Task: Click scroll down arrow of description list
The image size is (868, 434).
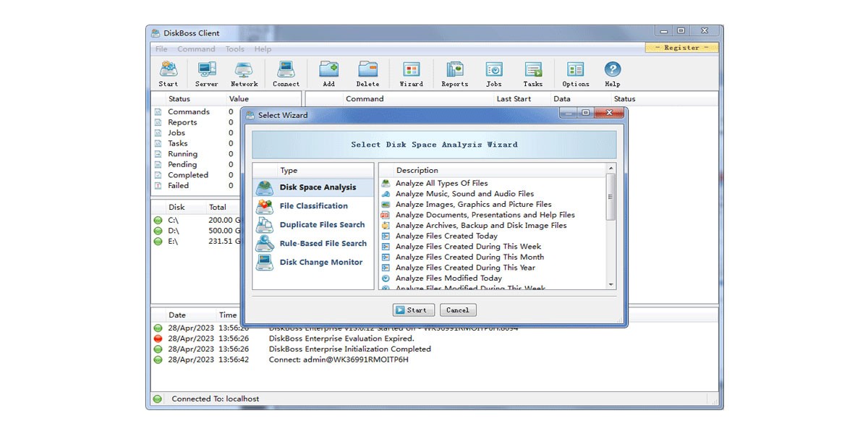Action: [611, 285]
